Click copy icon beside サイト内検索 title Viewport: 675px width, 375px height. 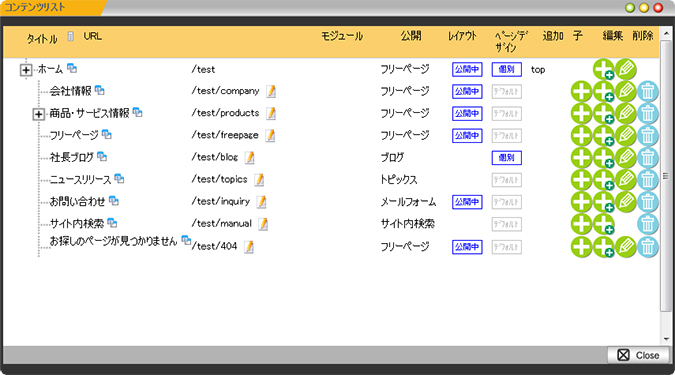click(112, 223)
